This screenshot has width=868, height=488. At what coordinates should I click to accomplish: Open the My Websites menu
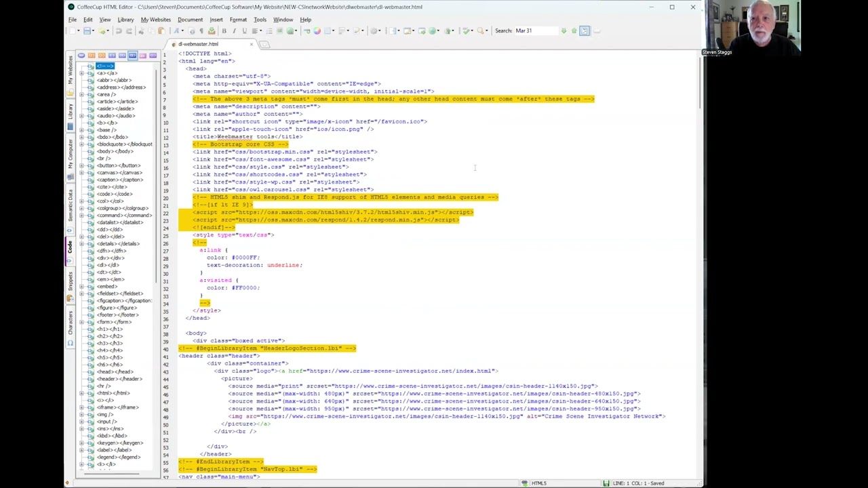[x=156, y=20]
